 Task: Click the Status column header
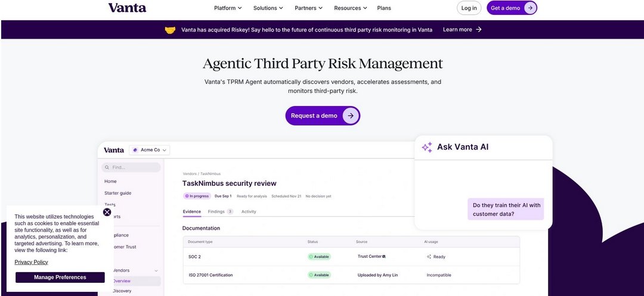[x=312, y=242]
